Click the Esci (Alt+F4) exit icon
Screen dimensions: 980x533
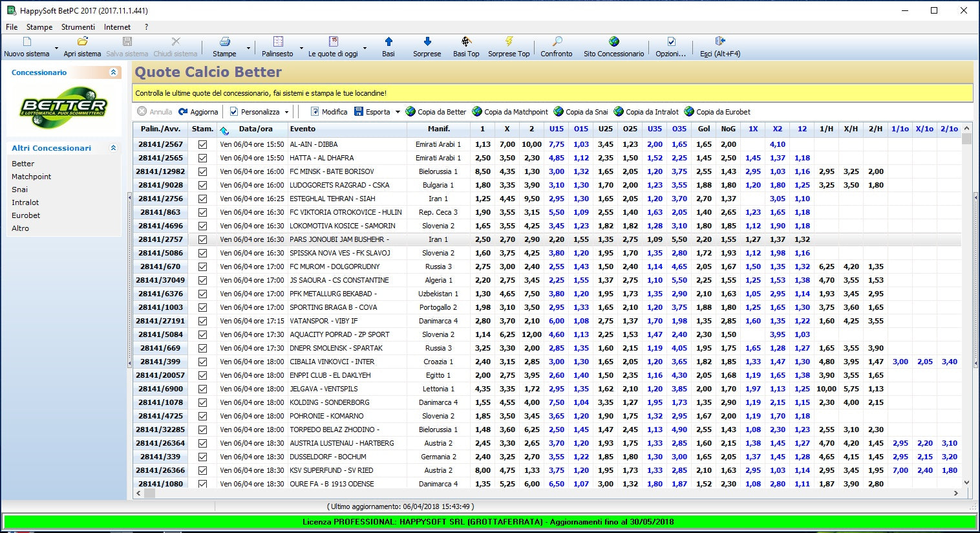[x=720, y=41]
